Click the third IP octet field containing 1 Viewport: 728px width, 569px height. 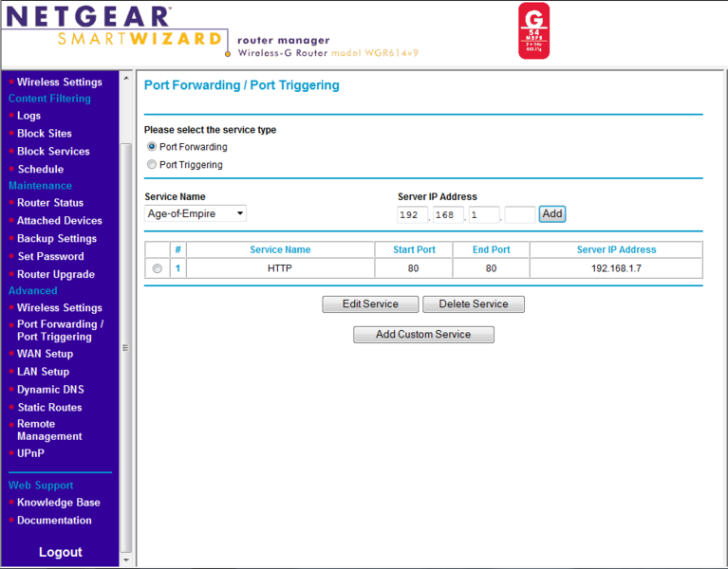[x=484, y=214]
